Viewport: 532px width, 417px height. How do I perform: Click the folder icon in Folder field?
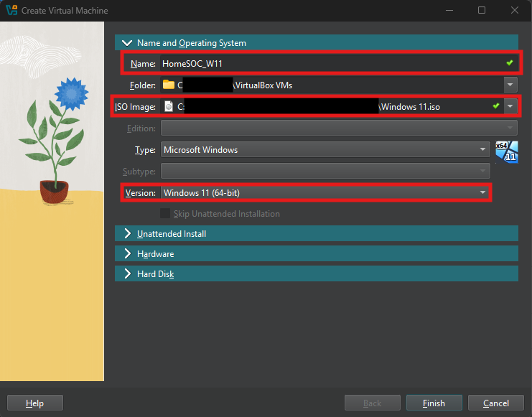(169, 85)
